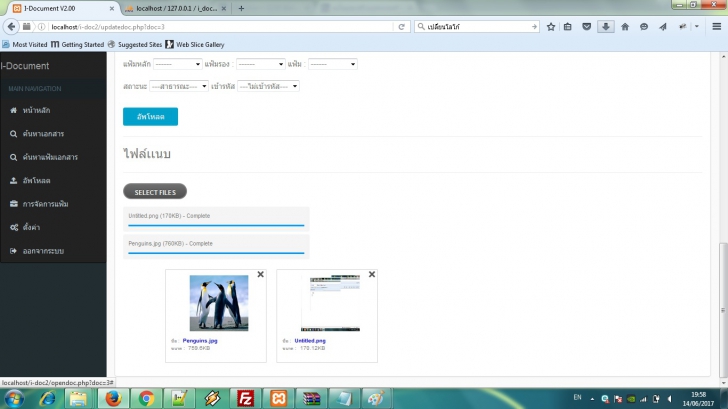Close the localhost phpMyAdmin tab
Viewport: 728px width, 409px height.
pyautogui.click(x=224, y=8)
